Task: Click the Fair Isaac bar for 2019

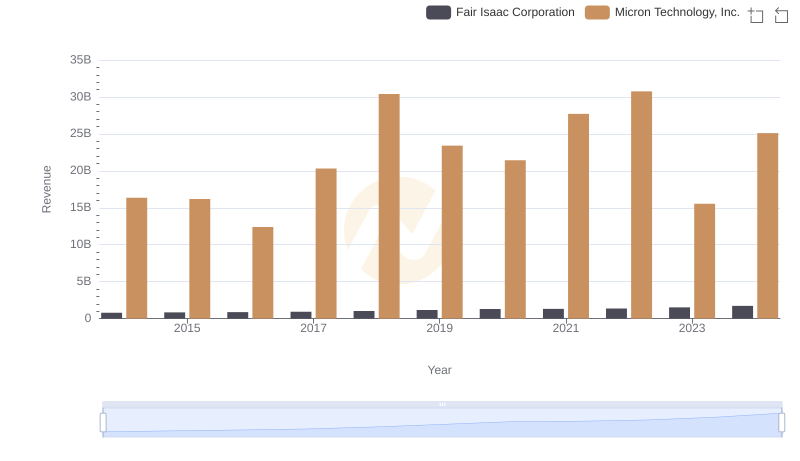Action: (427, 314)
